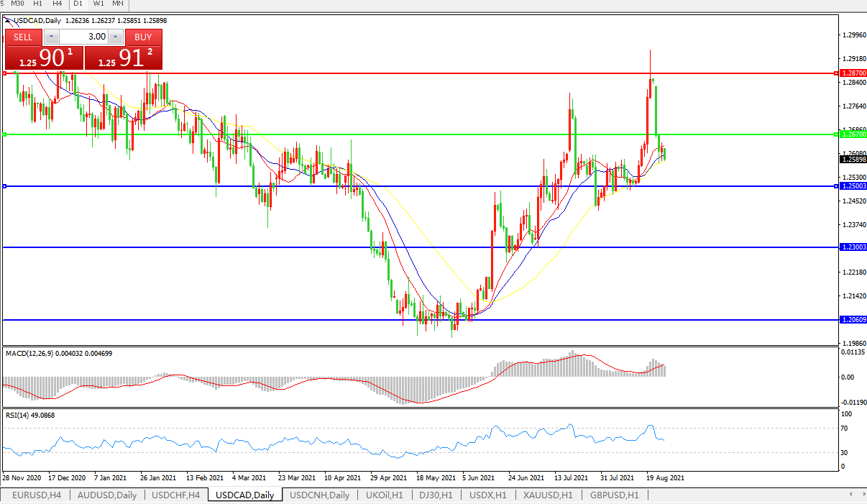Switch to the H1 timeframe

pyautogui.click(x=38, y=4)
